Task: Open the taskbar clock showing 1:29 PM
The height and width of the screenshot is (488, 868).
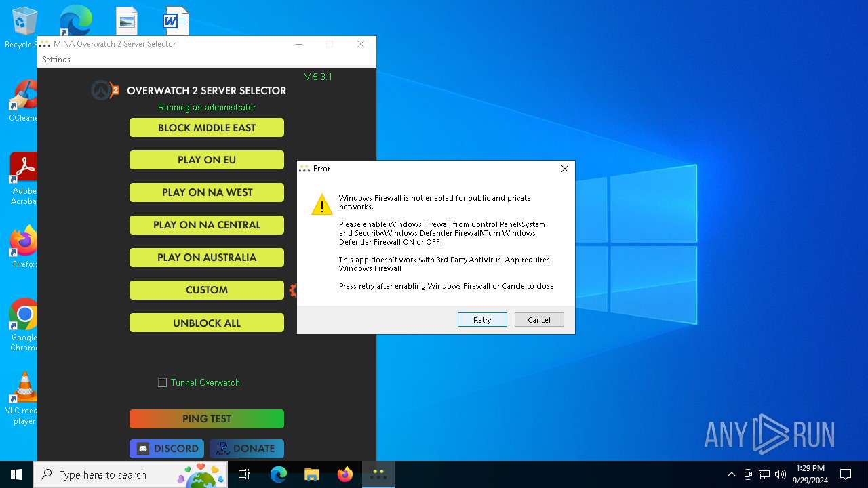Action: click(x=810, y=474)
